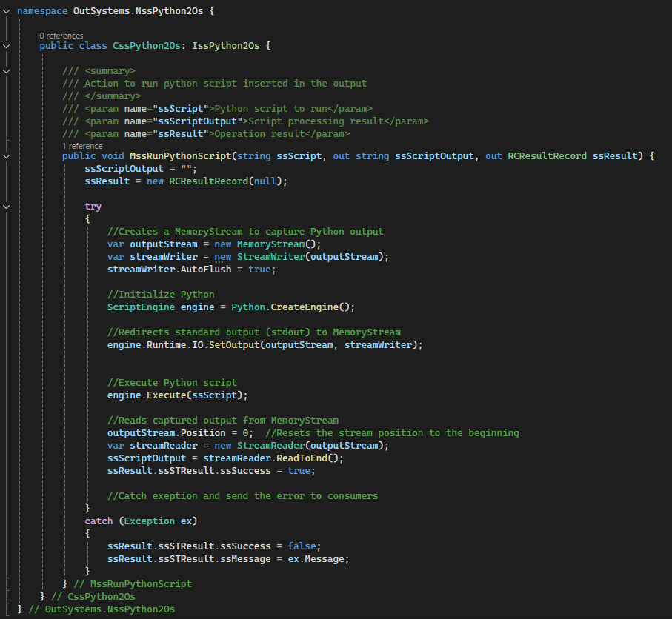Click the IssPython2Os interface name
Screen dimensions: 672x619
(225, 46)
